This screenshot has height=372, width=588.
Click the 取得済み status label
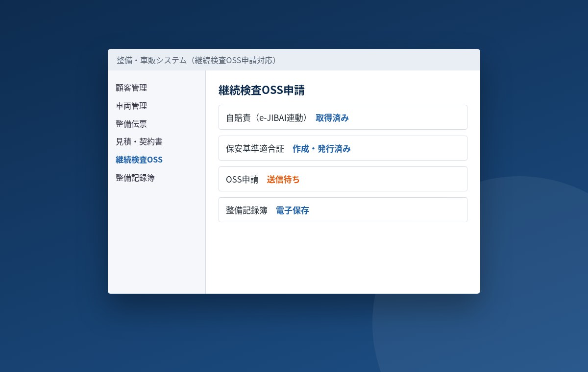point(332,117)
